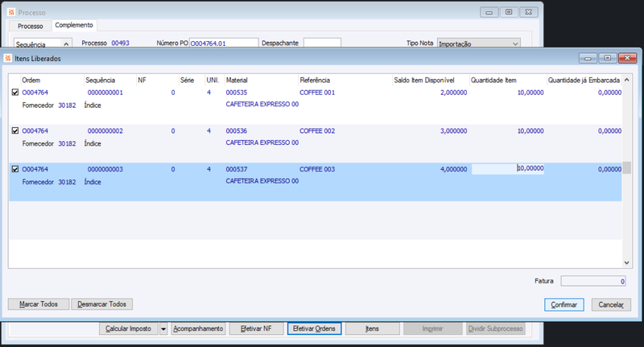Click Acompanhamento button in Processo window
Screen dimensions: 644x347
pos(198,328)
